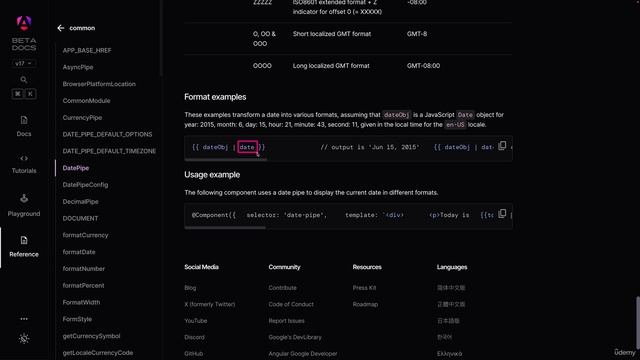Image resolution: width=640 pixels, height=360 pixels.
Task: Expand the three-dots more menu
Action: click(24, 319)
